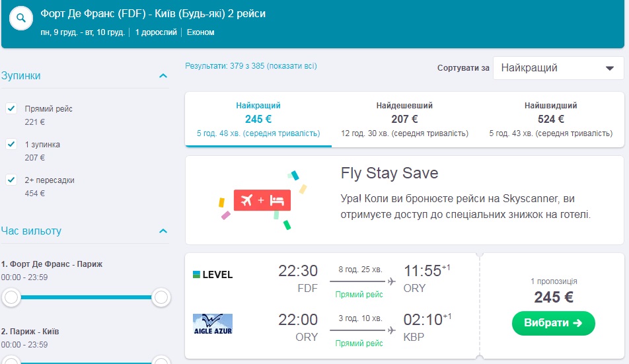Click the flight route summary in header

pyautogui.click(x=153, y=14)
